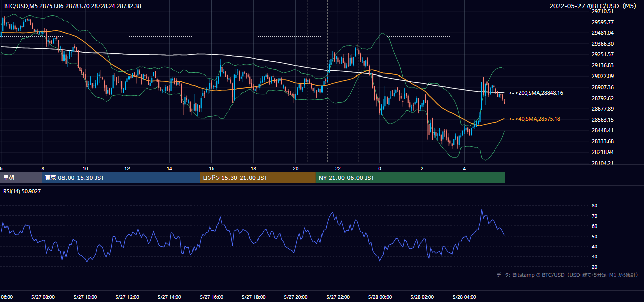Click the '5/28 04:00' date label
The height and width of the screenshot is (302, 644).
coord(464,297)
